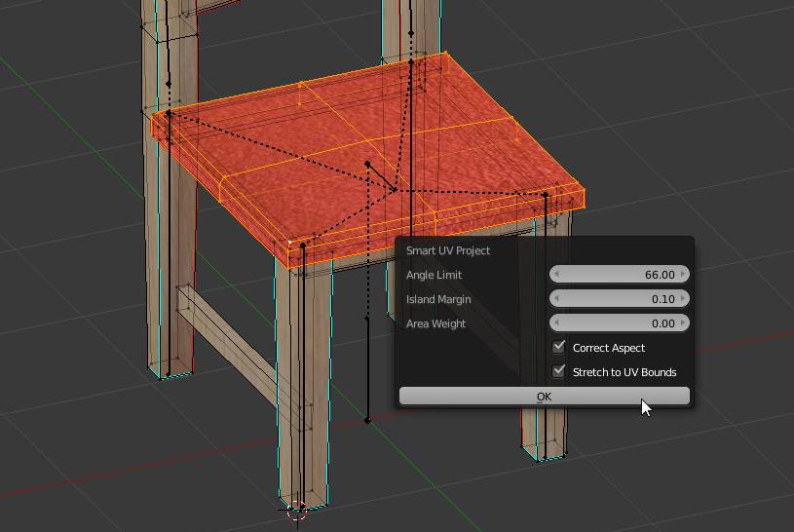This screenshot has width=794, height=532.
Task: Click the Area Weight value slider
Action: (x=620, y=323)
